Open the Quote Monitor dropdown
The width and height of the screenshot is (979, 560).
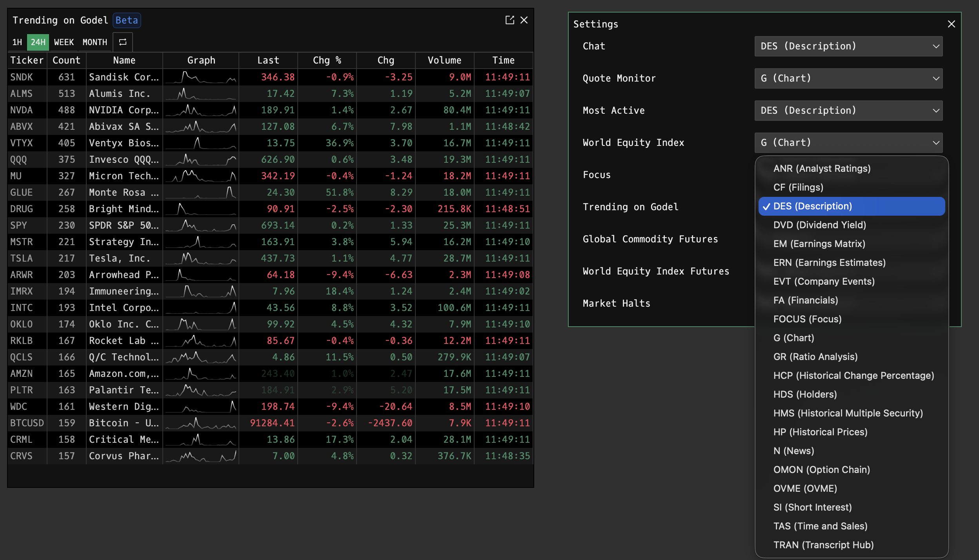click(848, 78)
